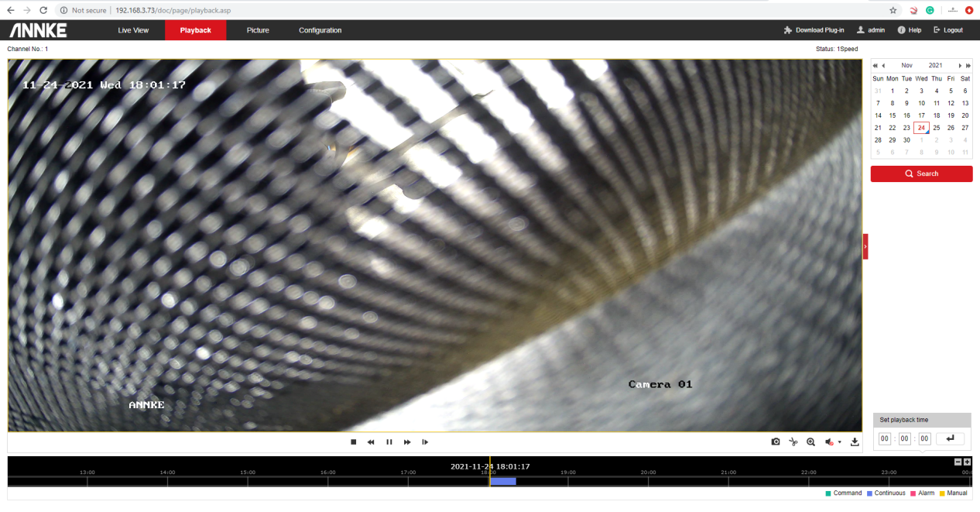Start clipping with the scissors icon
The height and width of the screenshot is (512, 980).
click(793, 442)
